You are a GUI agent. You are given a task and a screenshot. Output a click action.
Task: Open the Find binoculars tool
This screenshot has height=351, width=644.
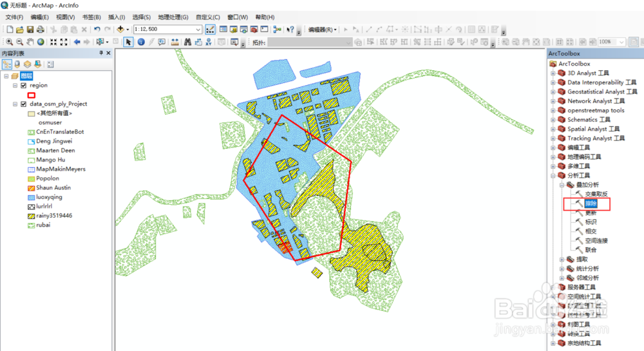(187, 42)
